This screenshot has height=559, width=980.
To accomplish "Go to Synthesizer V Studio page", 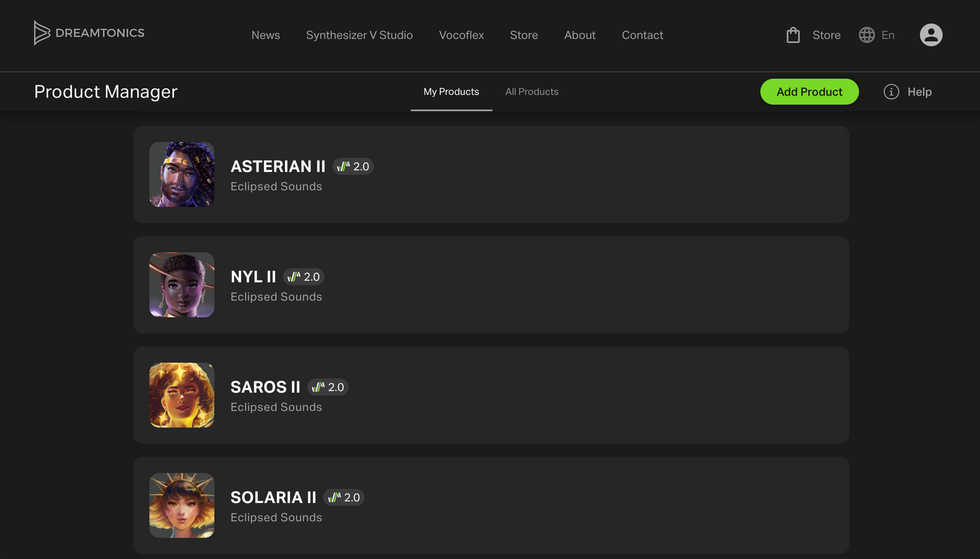I will click(x=359, y=35).
